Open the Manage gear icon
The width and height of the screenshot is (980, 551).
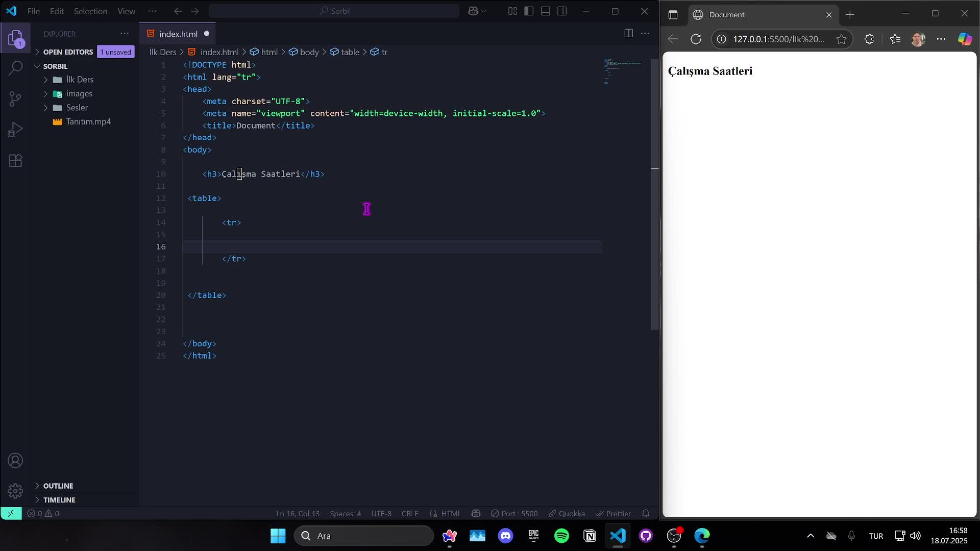coord(15,491)
